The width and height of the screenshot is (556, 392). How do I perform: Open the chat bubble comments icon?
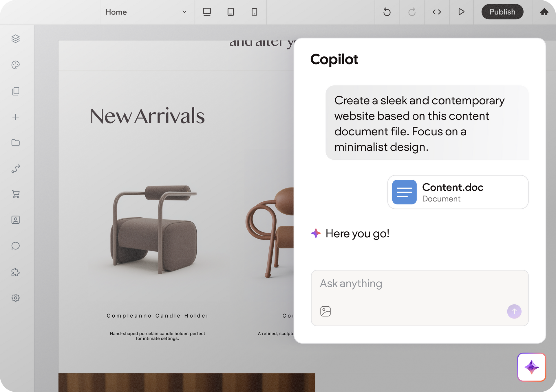[x=16, y=246]
